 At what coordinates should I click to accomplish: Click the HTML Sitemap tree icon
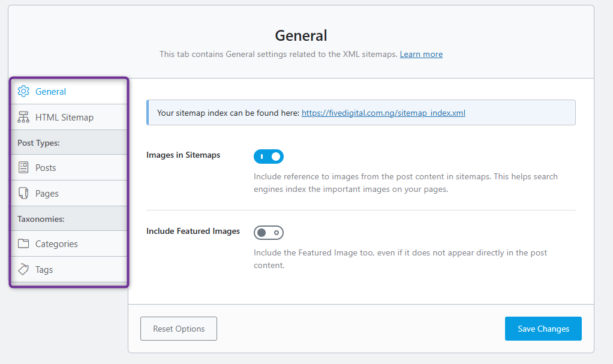point(23,118)
